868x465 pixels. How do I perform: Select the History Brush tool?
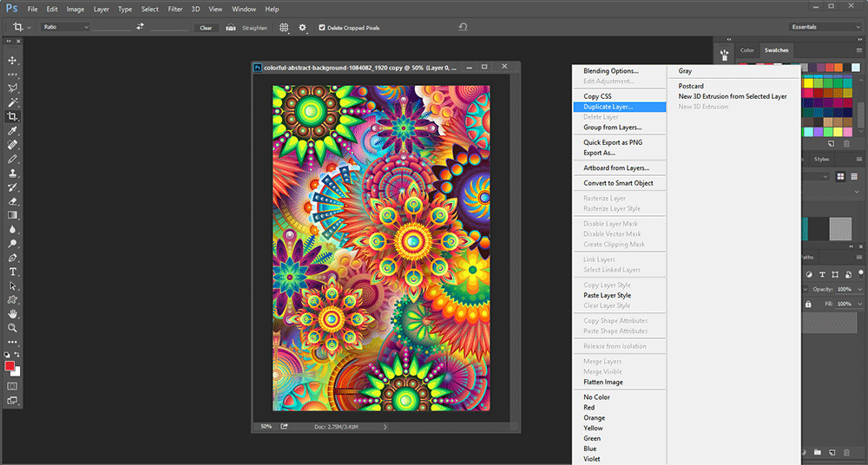tap(12, 187)
